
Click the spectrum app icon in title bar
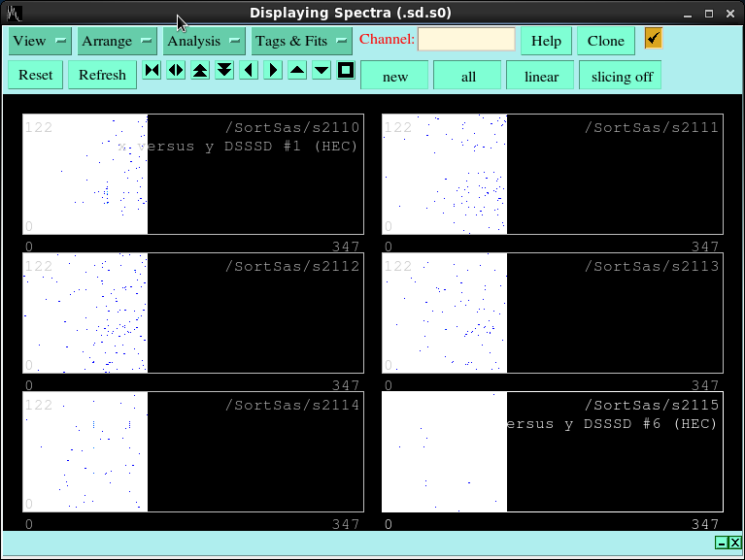coord(15,14)
